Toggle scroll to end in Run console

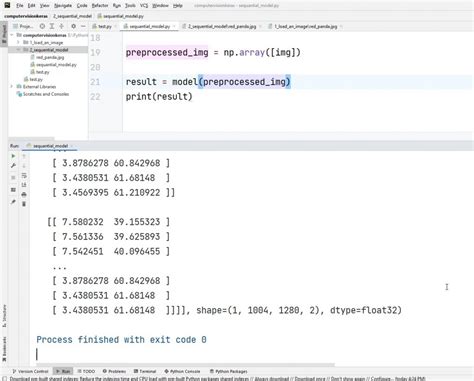(x=24, y=185)
